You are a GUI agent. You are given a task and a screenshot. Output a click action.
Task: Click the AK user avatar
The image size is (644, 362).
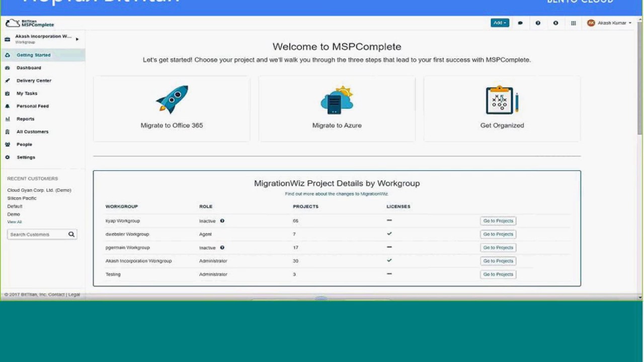[591, 23]
